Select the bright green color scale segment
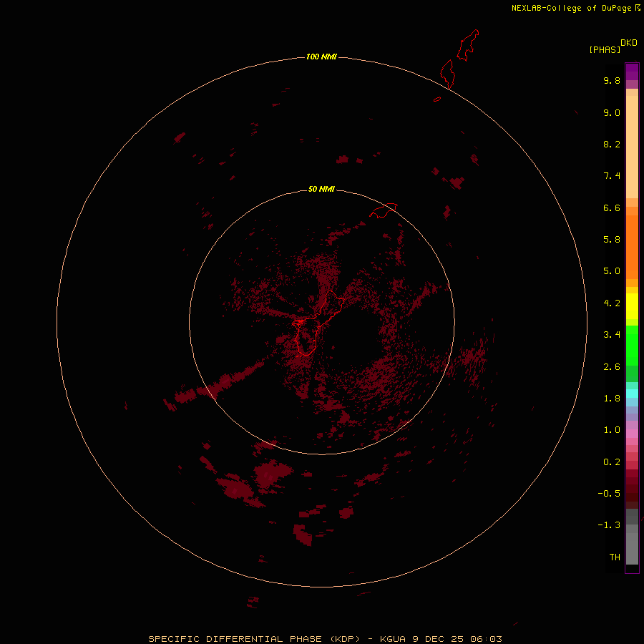 (632, 346)
